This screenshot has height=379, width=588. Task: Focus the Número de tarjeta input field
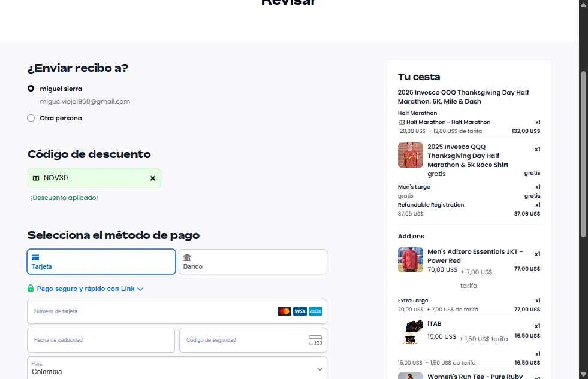177,311
